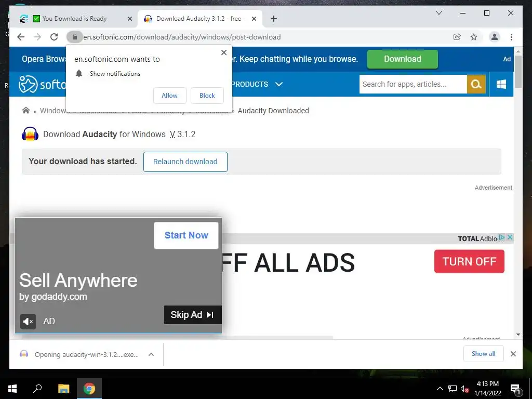Image resolution: width=532 pixels, height=399 pixels.
Task: Close the Download Audacity tab
Action: [254, 19]
